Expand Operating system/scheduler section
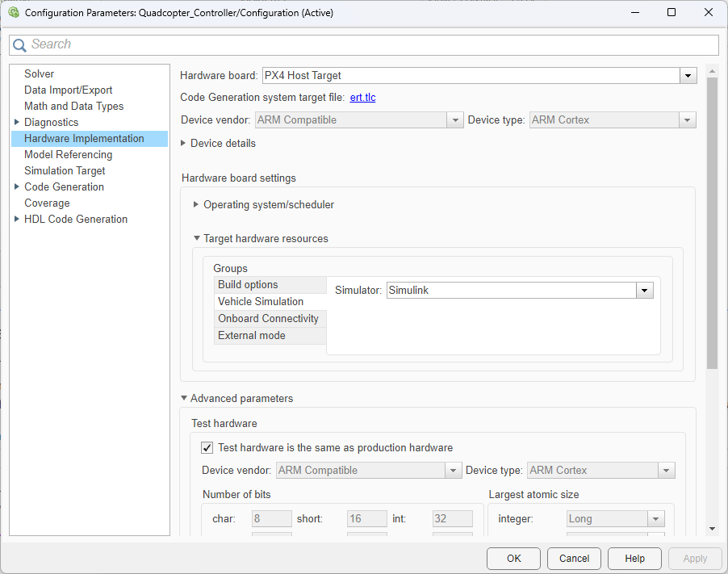 coord(196,204)
